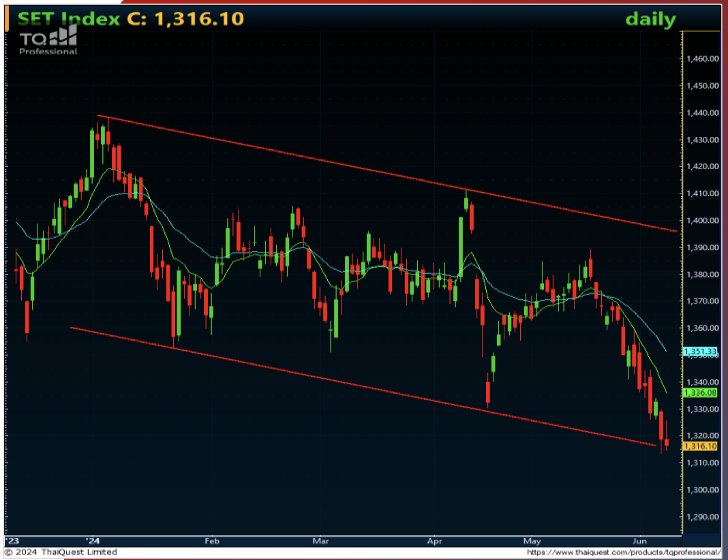Click the 1,430.00 price axis label
728x560 pixels.
(x=703, y=140)
